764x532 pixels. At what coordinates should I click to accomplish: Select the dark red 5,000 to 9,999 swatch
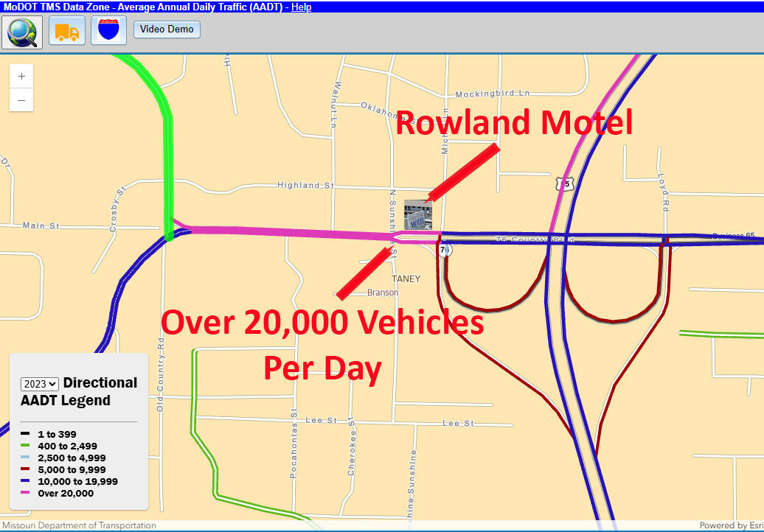pos(25,469)
